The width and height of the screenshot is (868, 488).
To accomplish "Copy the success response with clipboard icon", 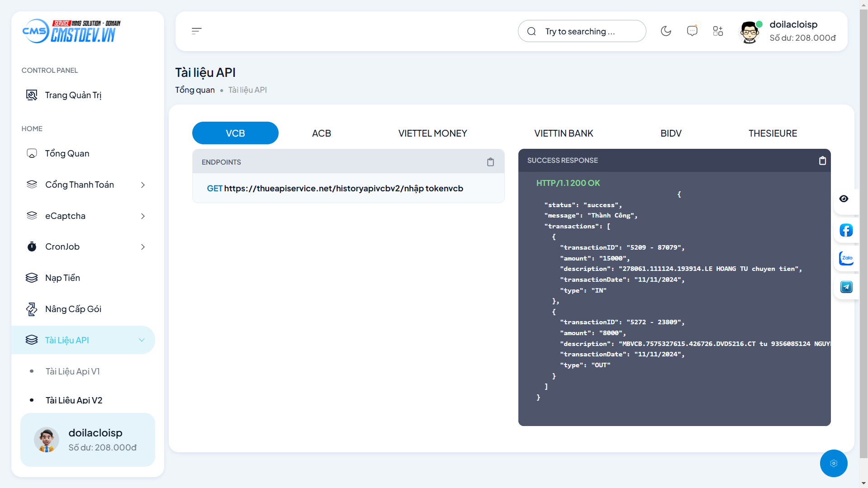I will (822, 161).
